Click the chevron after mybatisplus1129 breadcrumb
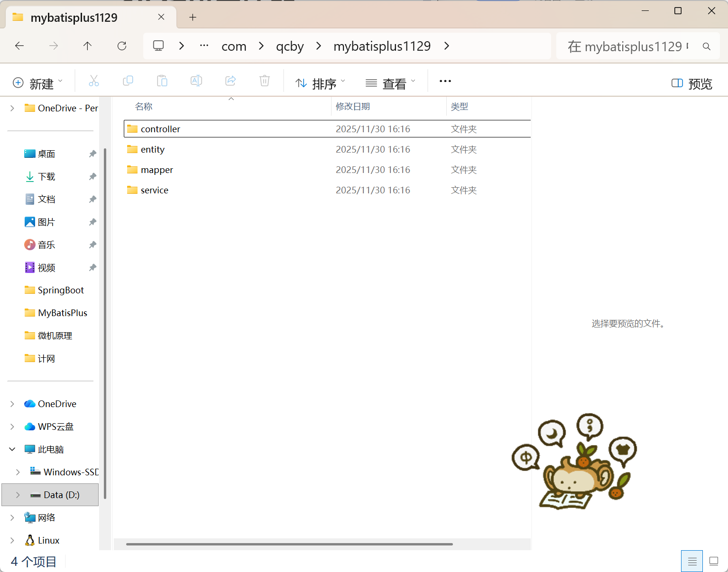Image resolution: width=728 pixels, height=572 pixels. [447, 46]
